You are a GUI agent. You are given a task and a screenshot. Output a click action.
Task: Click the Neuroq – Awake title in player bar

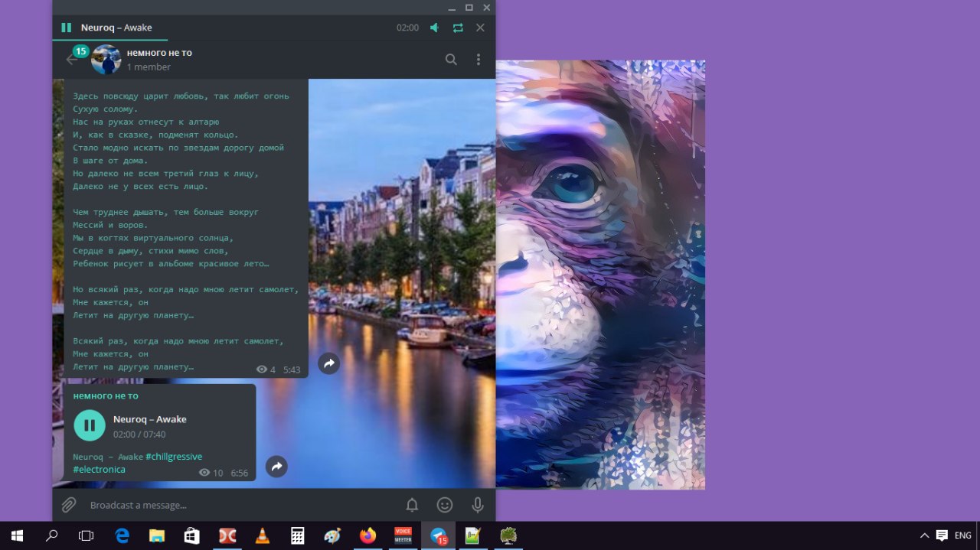coord(118,28)
